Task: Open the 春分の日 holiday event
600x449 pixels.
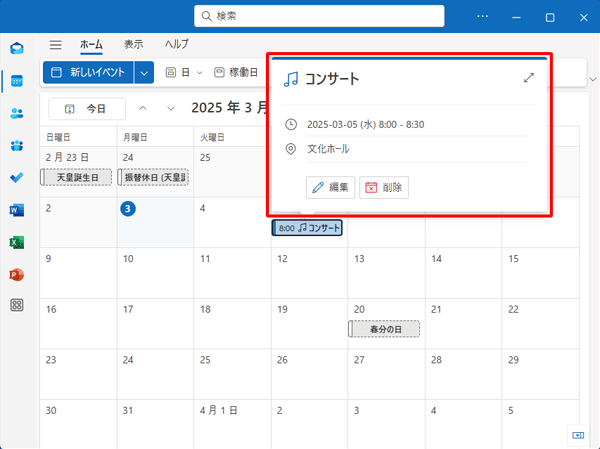Action: (x=385, y=329)
